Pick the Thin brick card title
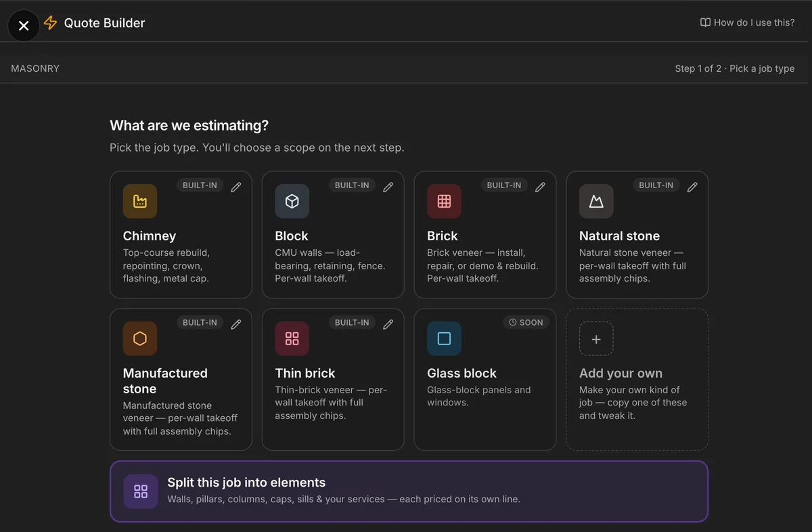The image size is (812, 532). click(305, 373)
